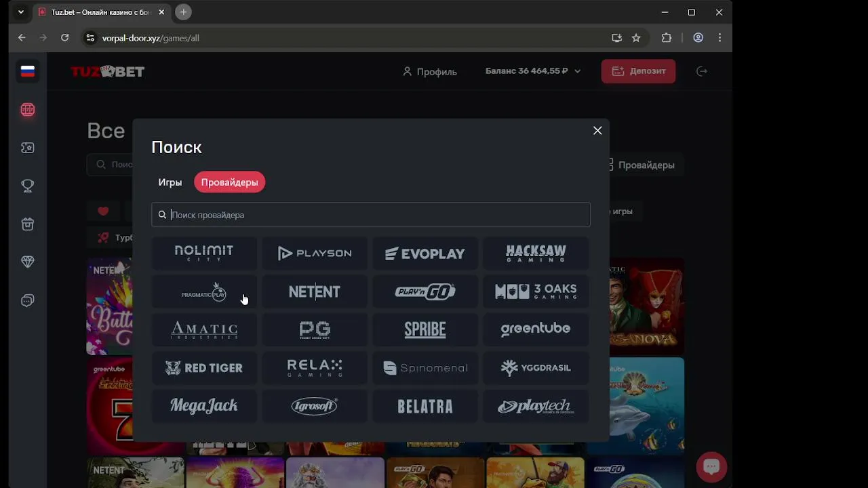
Task: Select the Amatic Industries provider
Action: click(x=204, y=329)
